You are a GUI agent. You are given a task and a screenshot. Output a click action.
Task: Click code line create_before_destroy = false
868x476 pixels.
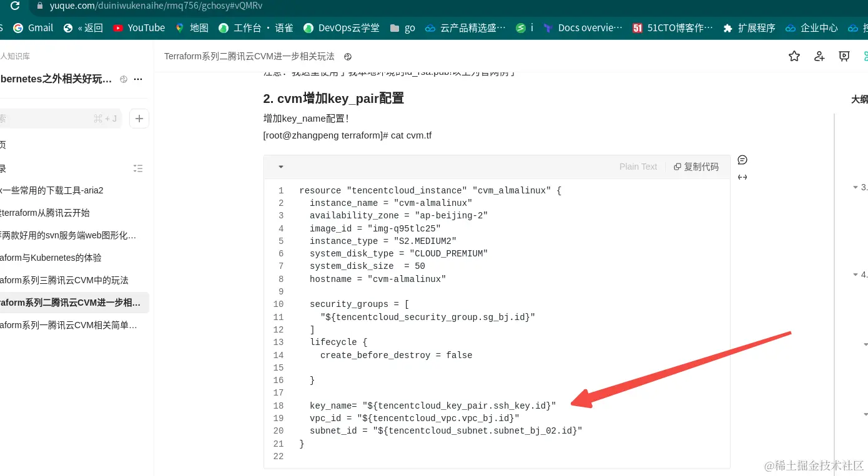(x=396, y=355)
